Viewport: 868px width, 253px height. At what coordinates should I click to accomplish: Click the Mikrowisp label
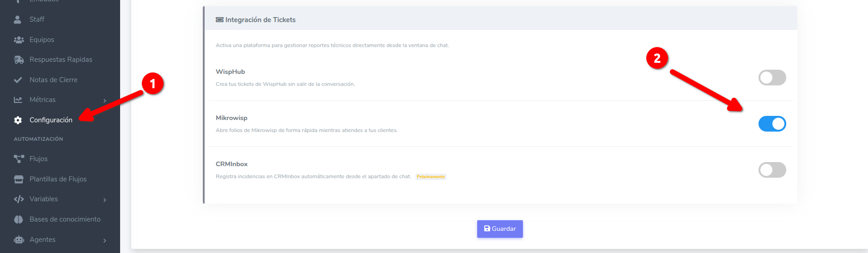tap(231, 118)
